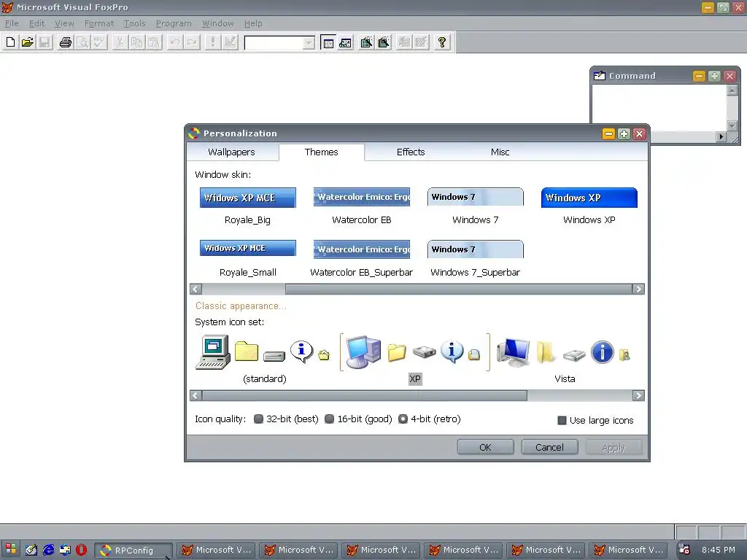Viewport: 747px width, 560px height.
Task: Choose the Royale_Small window skin
Action: [x=248, y=259]
